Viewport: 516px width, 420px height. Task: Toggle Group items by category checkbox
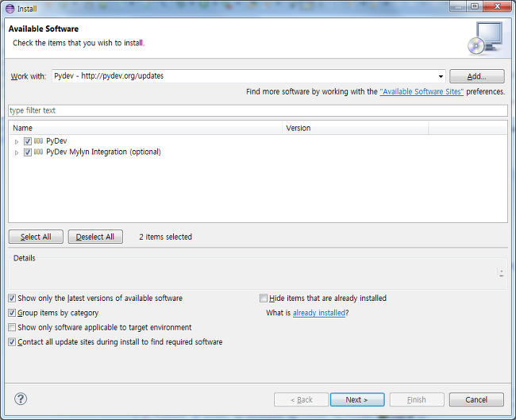pyautogui.click(x=12, y=313)
